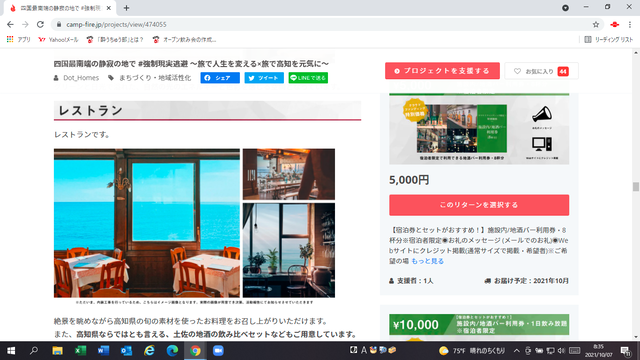
Task: Open Zoom from the taskbar
Action: (218, 351)
